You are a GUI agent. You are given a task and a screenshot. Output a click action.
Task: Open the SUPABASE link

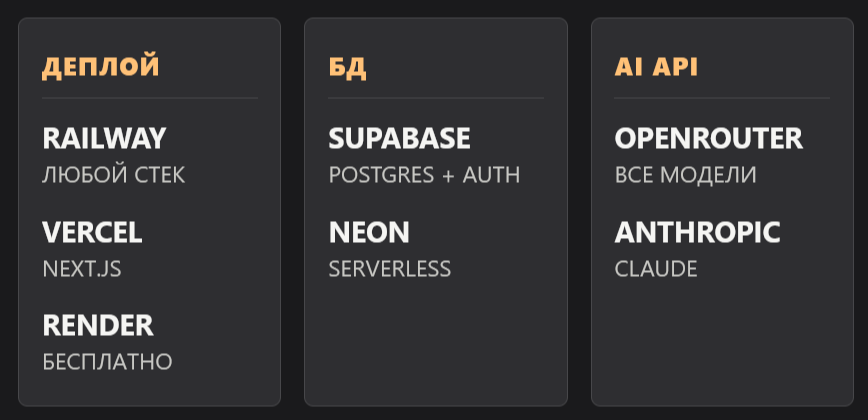point(399,139)
